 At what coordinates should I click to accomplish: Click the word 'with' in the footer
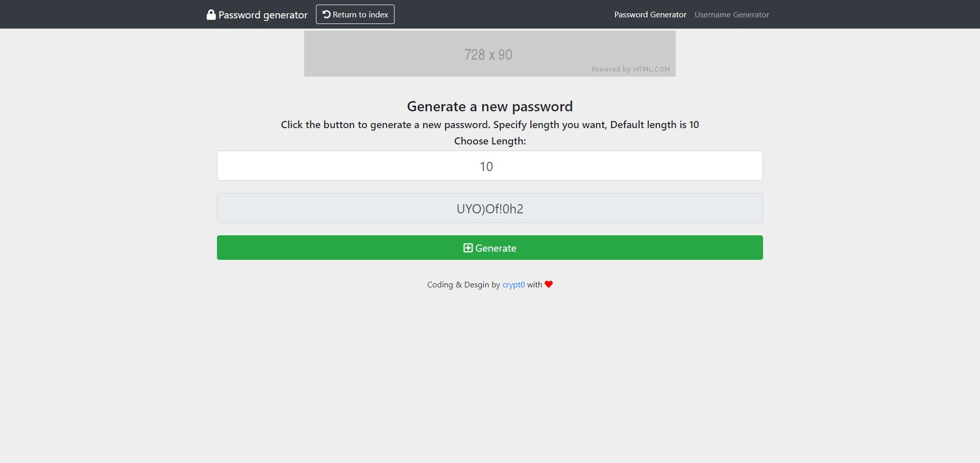click(534, 285)
